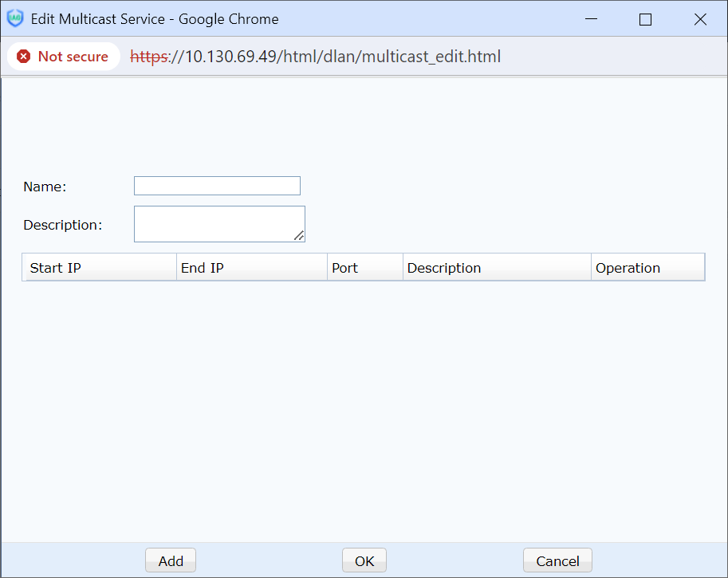Minimize the Edit Multicast Service window
The image size is (728, 578).
click(591, 19)
